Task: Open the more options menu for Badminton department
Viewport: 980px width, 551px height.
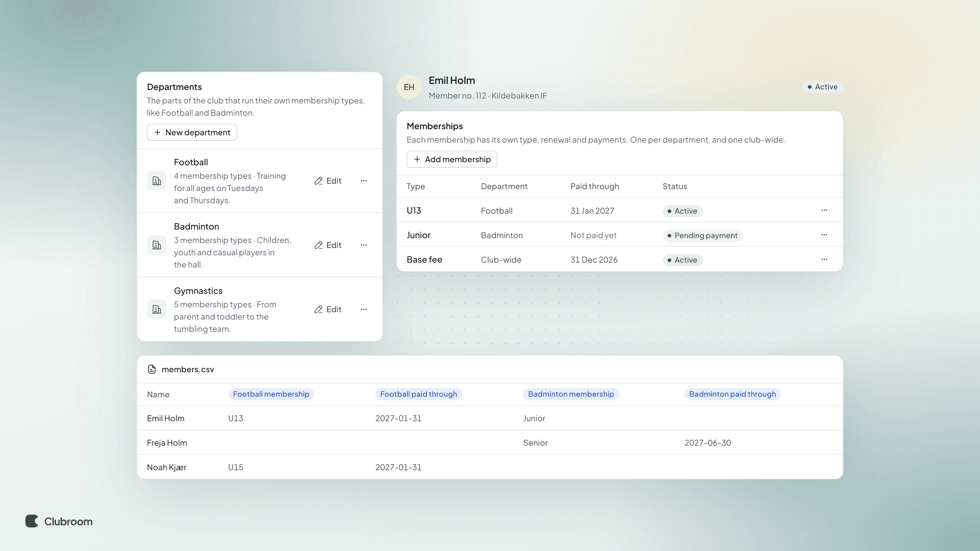Action: pyautogui.click(x=364, y=245)
